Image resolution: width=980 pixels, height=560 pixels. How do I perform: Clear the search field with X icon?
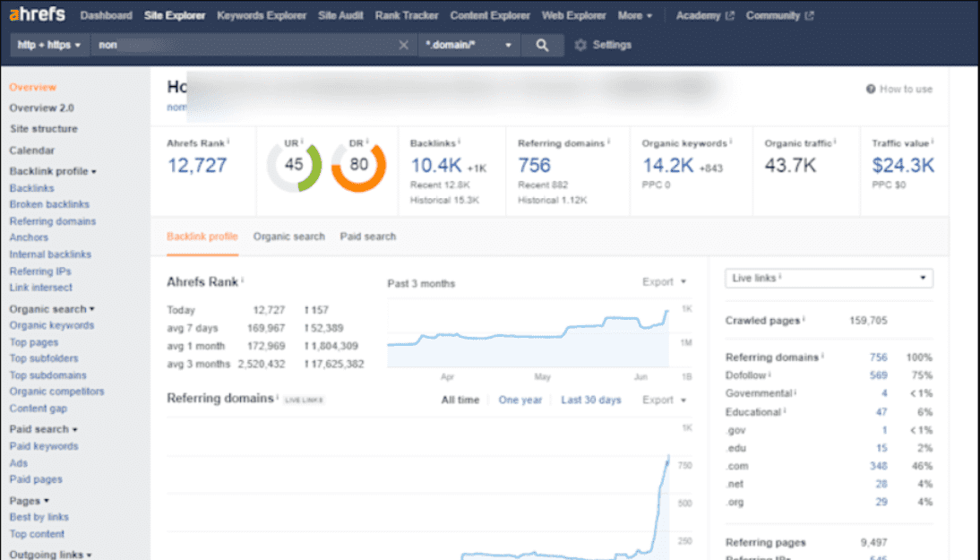point(403,46)
